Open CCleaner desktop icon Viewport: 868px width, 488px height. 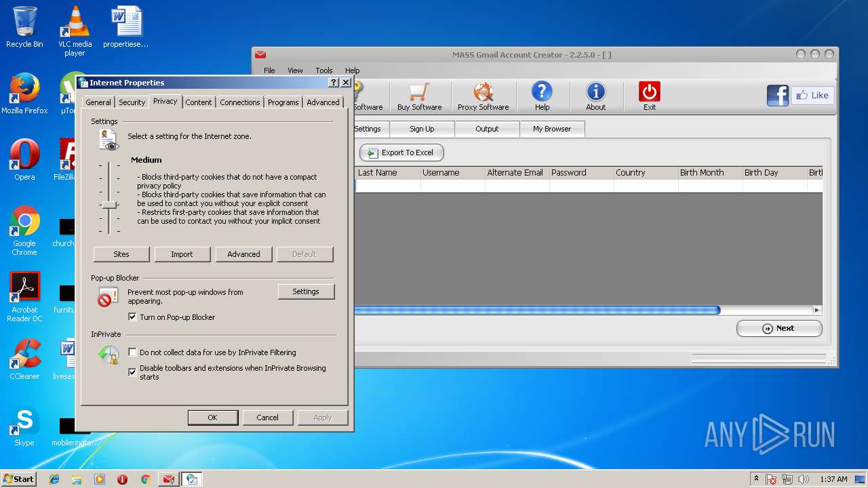tap(24, 359)
